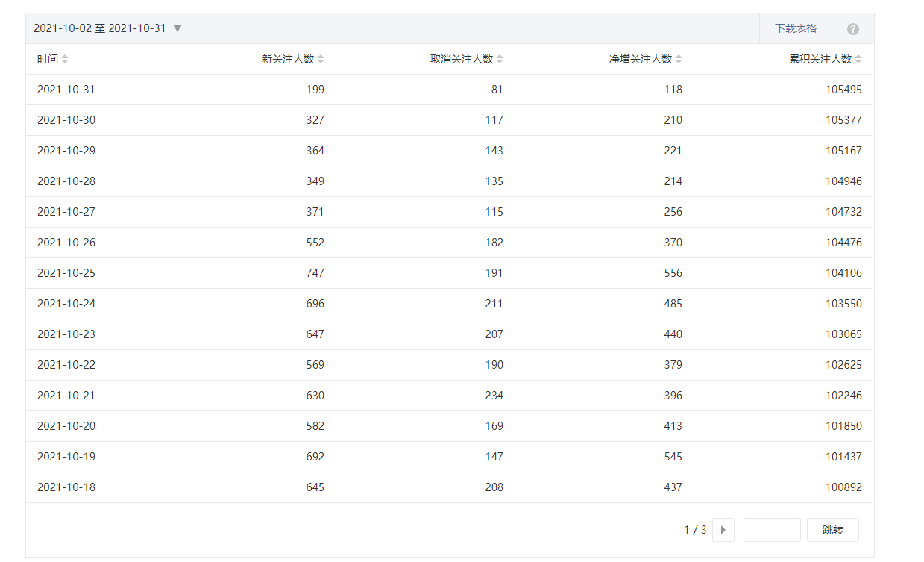Sort by 累积关注人数 column arrows

[x=858, y=60]
